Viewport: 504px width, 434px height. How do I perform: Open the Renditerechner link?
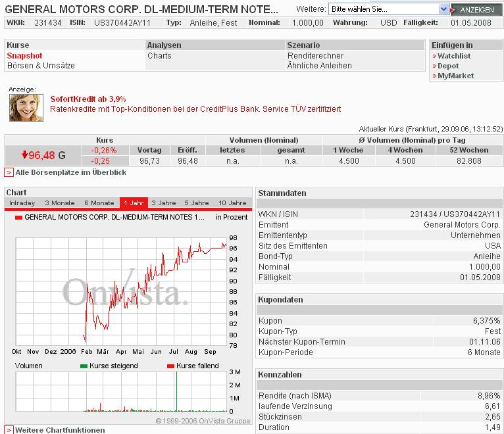(x=315, y=56)
